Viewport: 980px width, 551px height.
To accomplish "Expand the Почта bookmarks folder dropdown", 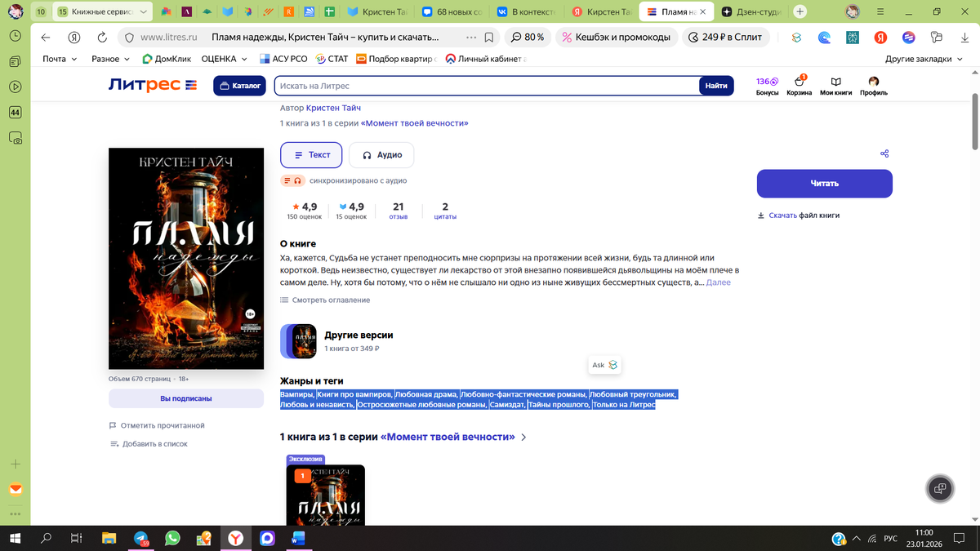I will click(60, 59).
